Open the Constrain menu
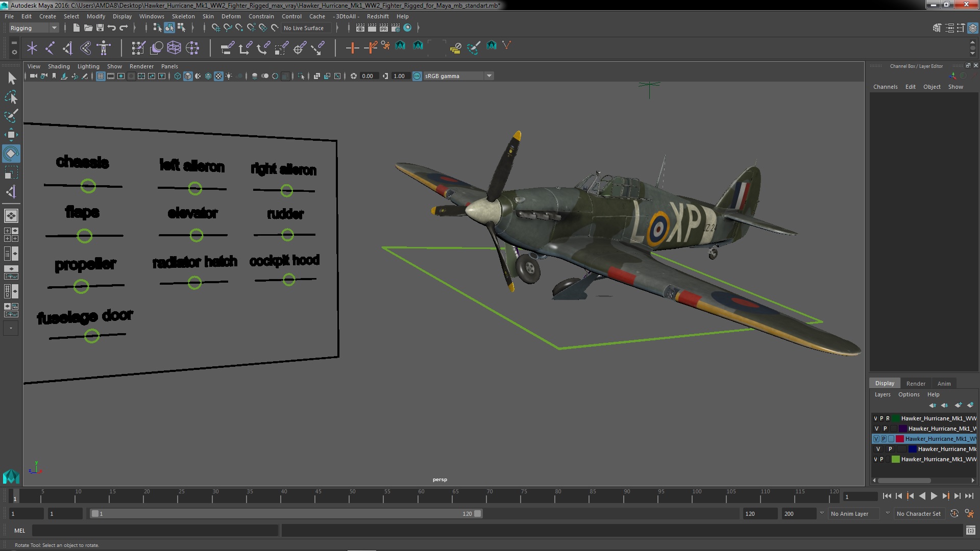980x551 pixels. coord(261,16)
